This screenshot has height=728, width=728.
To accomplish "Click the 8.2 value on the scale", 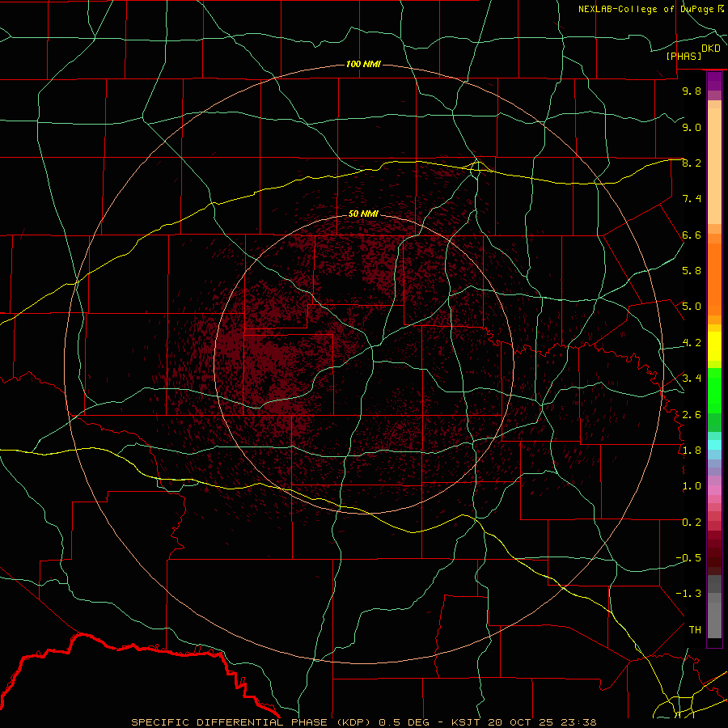I will (x=692, y=163).
